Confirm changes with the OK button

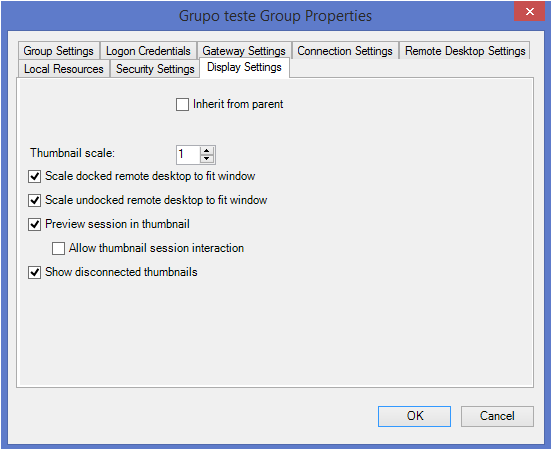pyautogui.click(x=414, y=416)
